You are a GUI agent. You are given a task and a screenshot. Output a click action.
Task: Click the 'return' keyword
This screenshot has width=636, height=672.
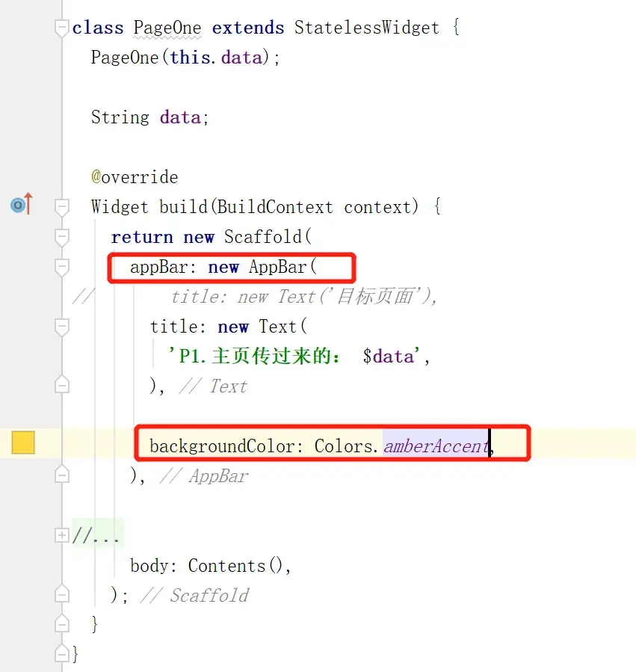tap(142, 237)
